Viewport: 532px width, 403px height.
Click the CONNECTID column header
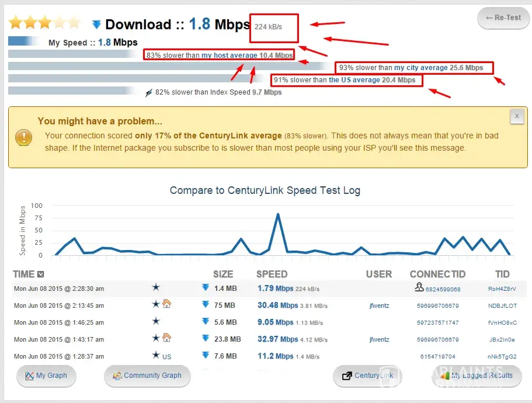(437, 274)
